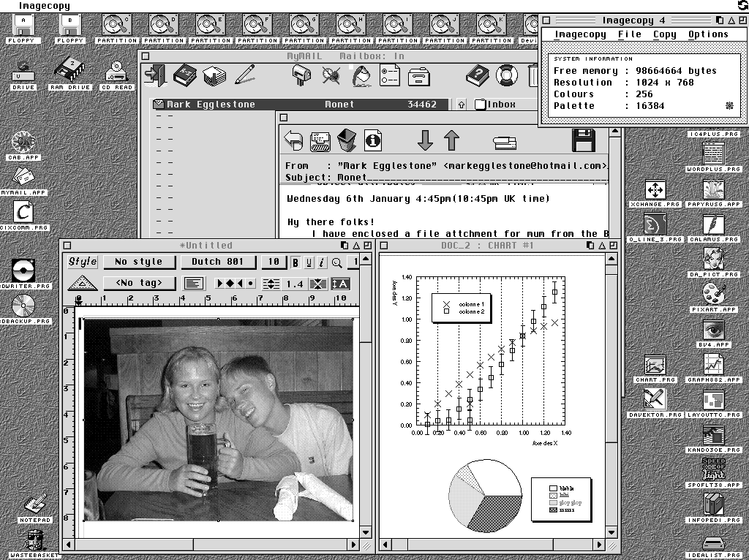Screen dimensions: 749x560
Task: Select the photo of two people in Untitled
Action: (x=218, y=420)
